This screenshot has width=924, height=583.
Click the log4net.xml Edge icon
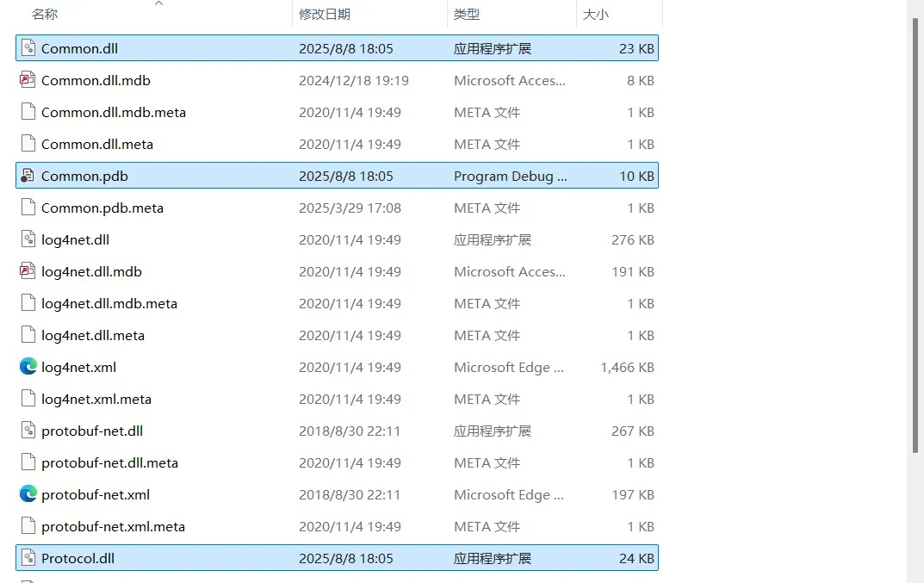click(x=28, y=367)
